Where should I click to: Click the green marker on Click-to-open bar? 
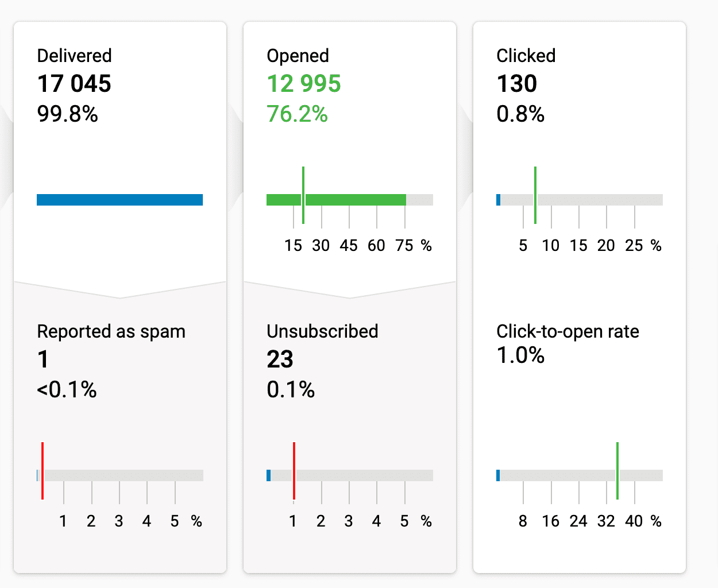[x=617, y=470]
